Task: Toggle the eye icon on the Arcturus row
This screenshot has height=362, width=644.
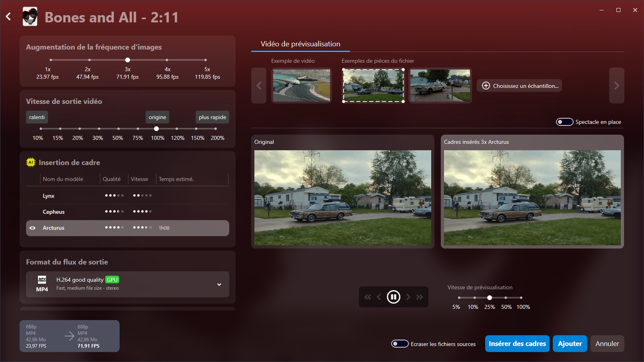Action: click(x=32, y=228)
